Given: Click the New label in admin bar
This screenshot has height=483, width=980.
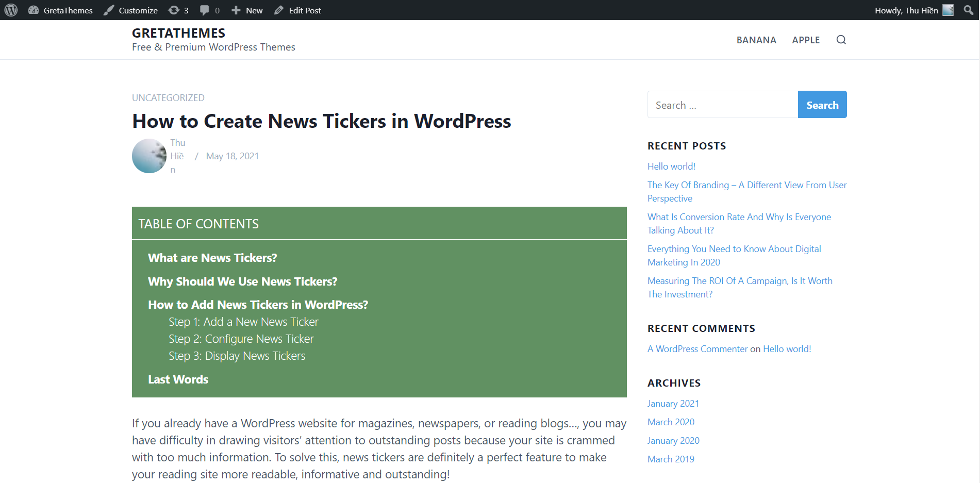Looking at the screenshot, I should (254, 10).
